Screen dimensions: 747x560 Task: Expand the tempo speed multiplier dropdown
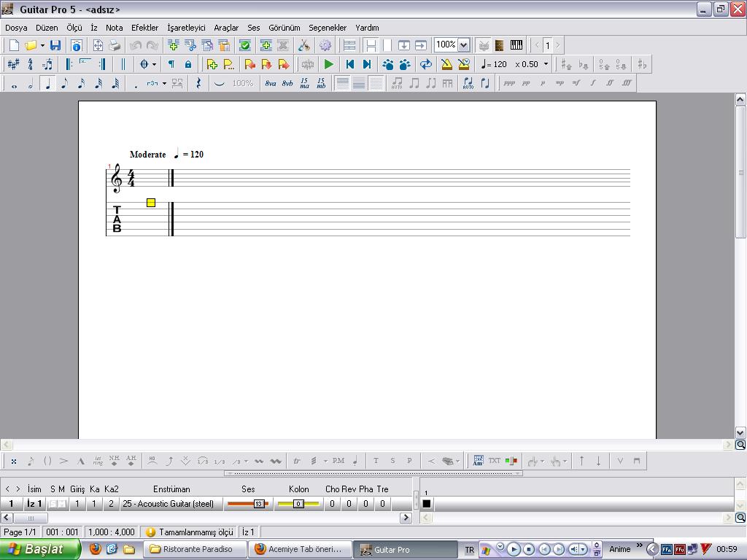pos(545,64)
